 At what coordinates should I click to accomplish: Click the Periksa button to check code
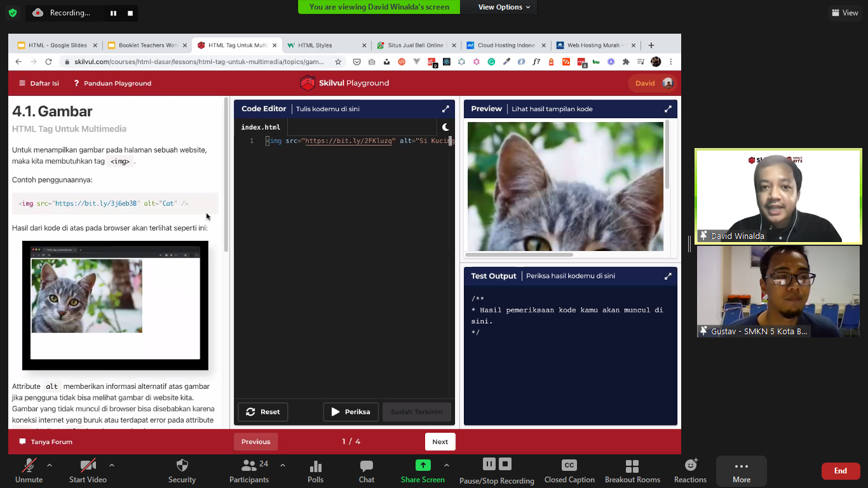pos(351,412)
